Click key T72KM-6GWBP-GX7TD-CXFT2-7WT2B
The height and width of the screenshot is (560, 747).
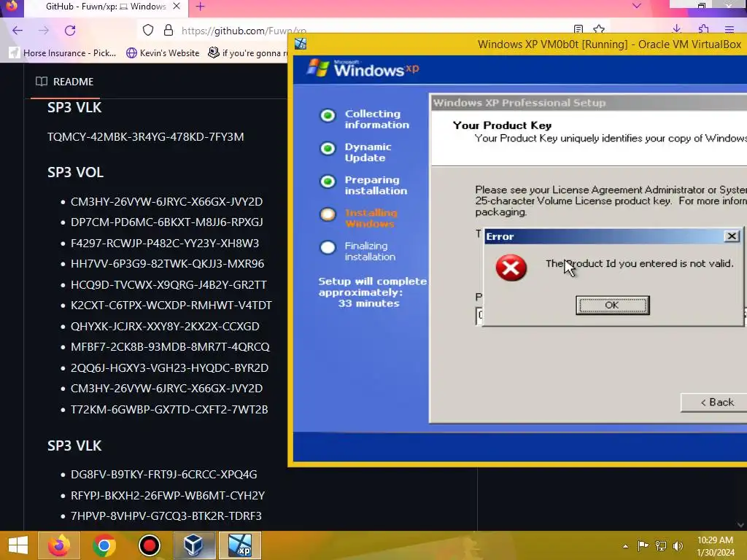pyautogui.click(x=169, y=410)
